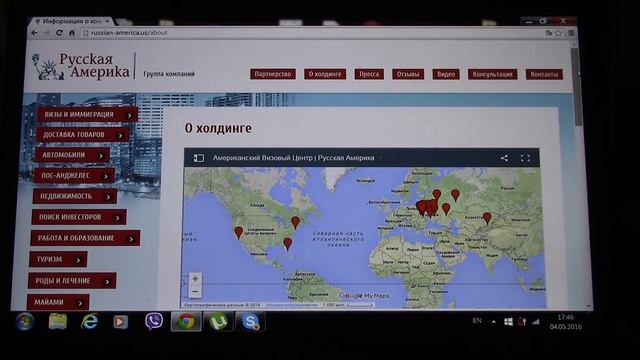Screen dimensions: 640x360
Task: Click the Google My Maps logo link
Action: pos(364,296)
